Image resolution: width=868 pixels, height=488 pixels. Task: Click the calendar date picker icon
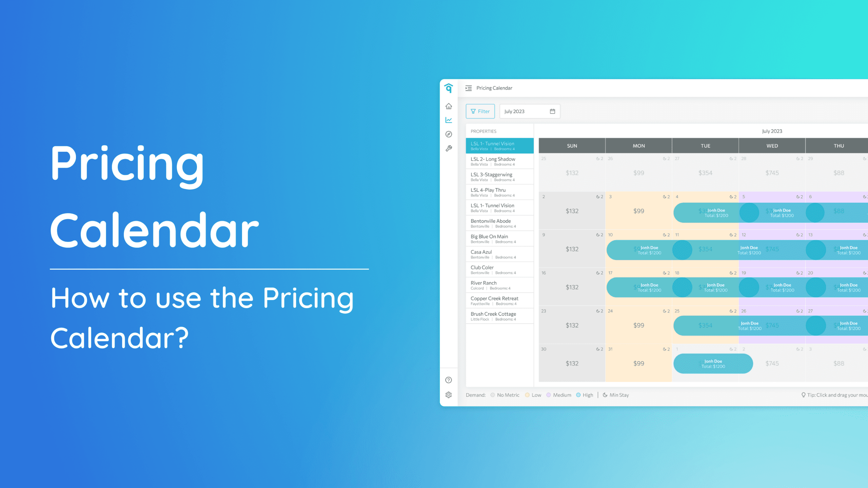click(553, 111)
